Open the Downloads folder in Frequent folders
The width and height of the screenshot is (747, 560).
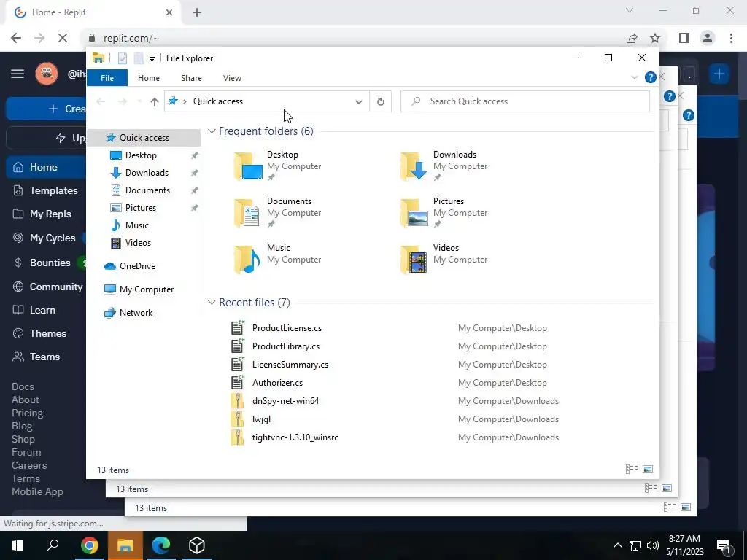[x=444, y=166]
